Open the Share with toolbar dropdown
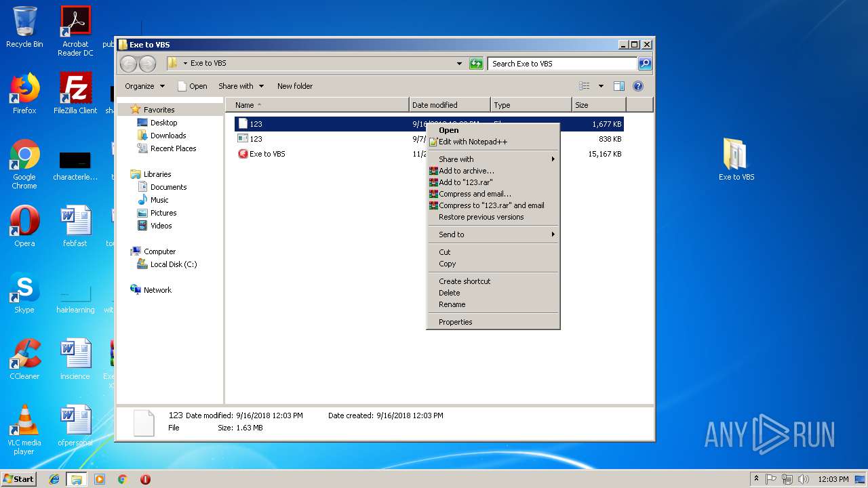 [x=241, y=86]
